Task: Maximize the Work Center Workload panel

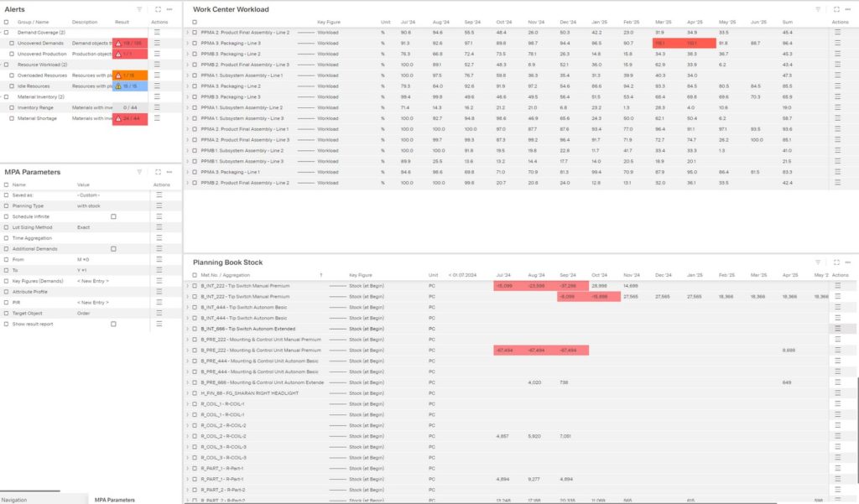Action: (836, 9)
